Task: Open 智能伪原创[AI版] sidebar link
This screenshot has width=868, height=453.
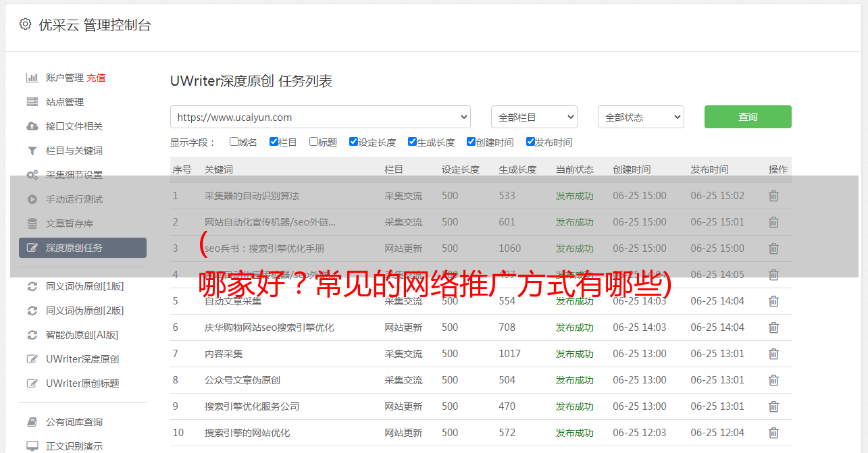Action: click(82, 335)
